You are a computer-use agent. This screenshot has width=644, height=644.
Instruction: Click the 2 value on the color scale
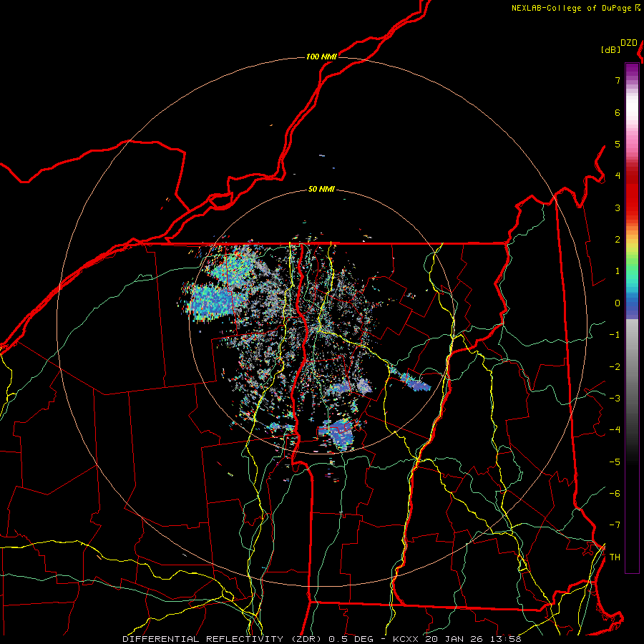tap(618, 240)
